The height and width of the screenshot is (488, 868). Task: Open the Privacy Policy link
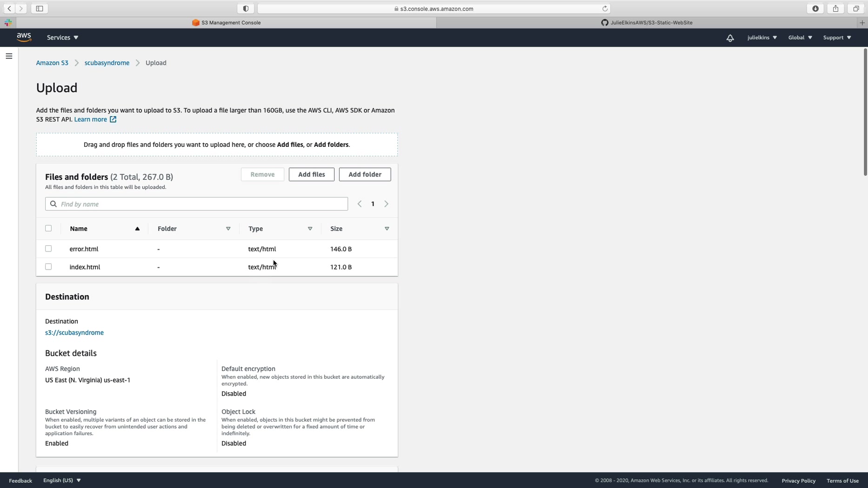799,481
